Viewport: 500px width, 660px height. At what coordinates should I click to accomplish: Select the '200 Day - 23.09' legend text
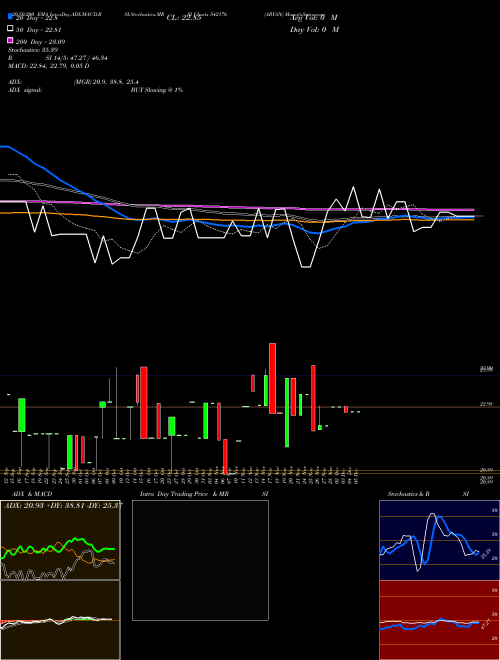pyautogui.click(x=40, y=42)
